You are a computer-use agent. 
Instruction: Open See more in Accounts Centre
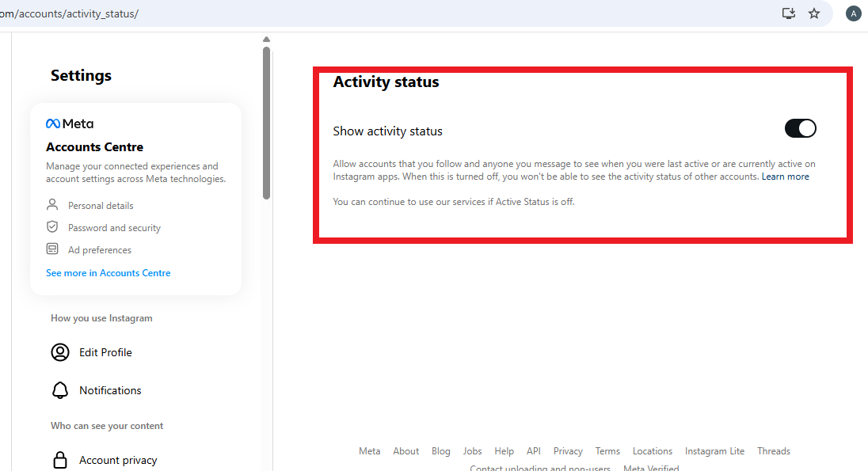108,273
